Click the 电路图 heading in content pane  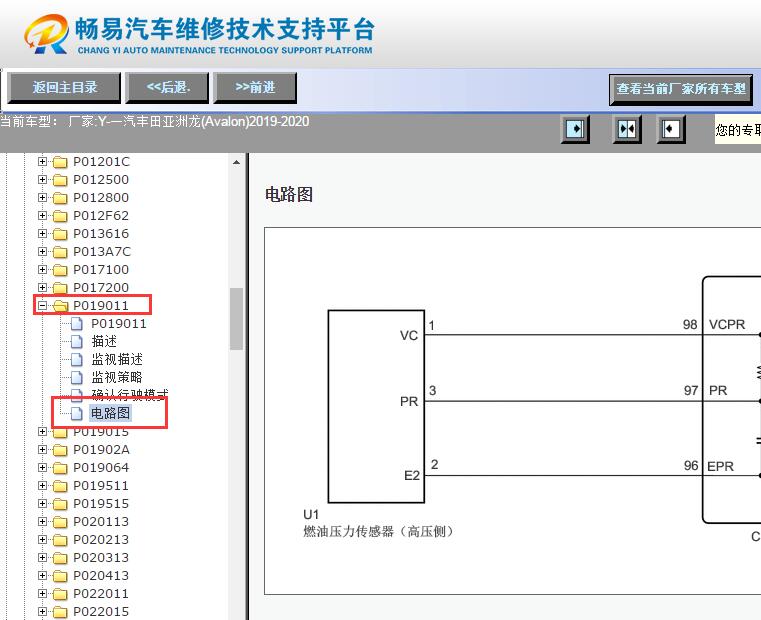coord(289,195)
